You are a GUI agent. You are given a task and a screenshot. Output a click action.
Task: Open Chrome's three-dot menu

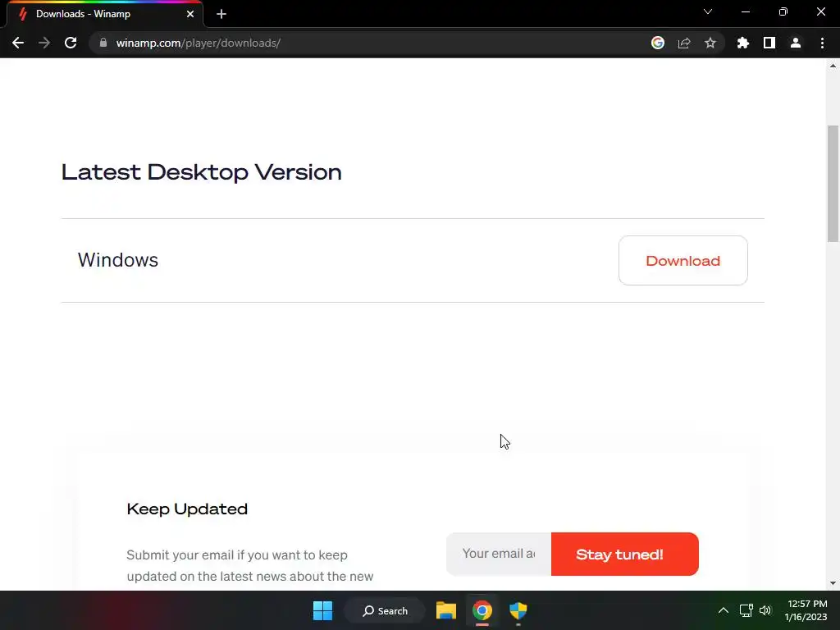coord(822,43)
